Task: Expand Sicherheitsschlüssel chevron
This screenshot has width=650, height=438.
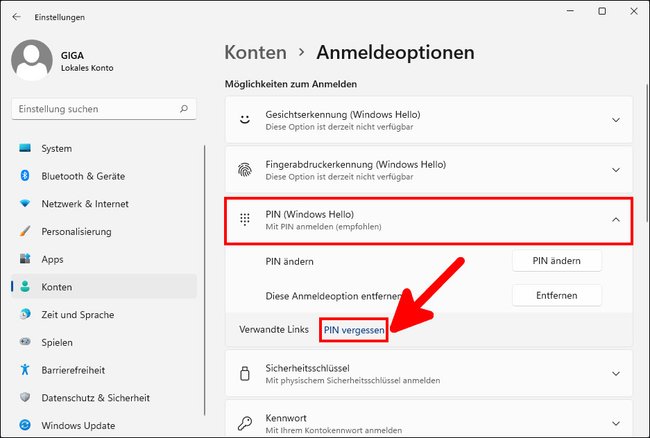Action: (616, 373)
